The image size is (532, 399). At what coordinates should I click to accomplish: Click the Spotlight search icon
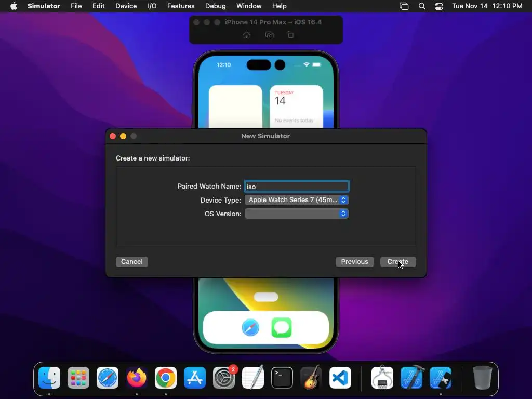(422, 6)
